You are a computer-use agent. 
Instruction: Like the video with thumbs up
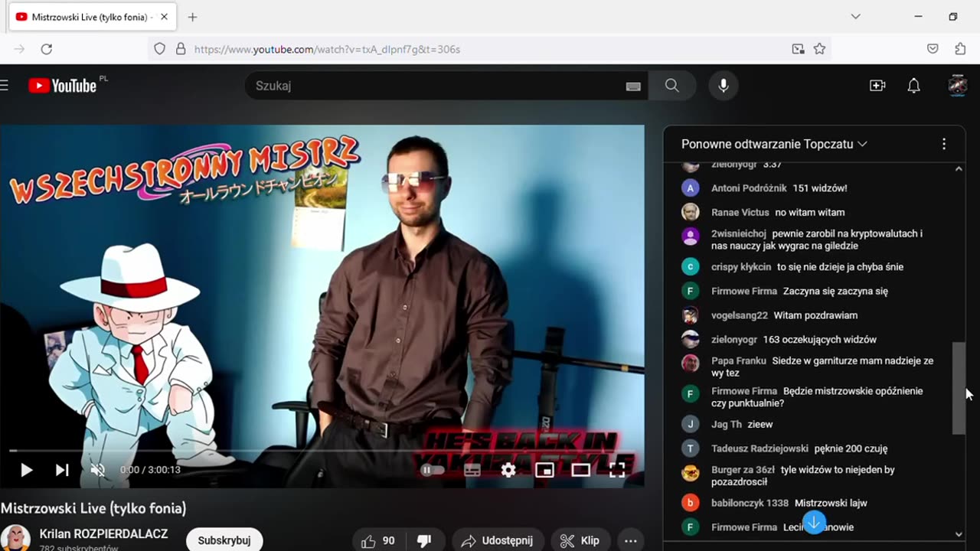(x=379, y=541)
